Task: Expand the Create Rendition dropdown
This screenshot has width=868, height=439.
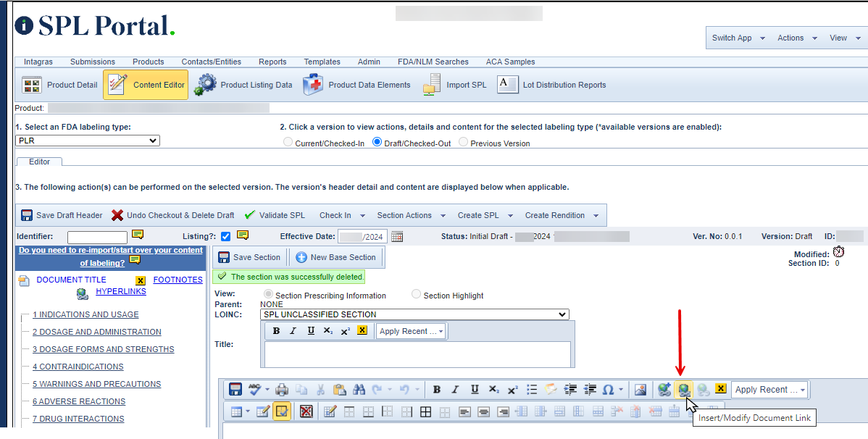Action: pyautogui.click(x=596, y=216)
